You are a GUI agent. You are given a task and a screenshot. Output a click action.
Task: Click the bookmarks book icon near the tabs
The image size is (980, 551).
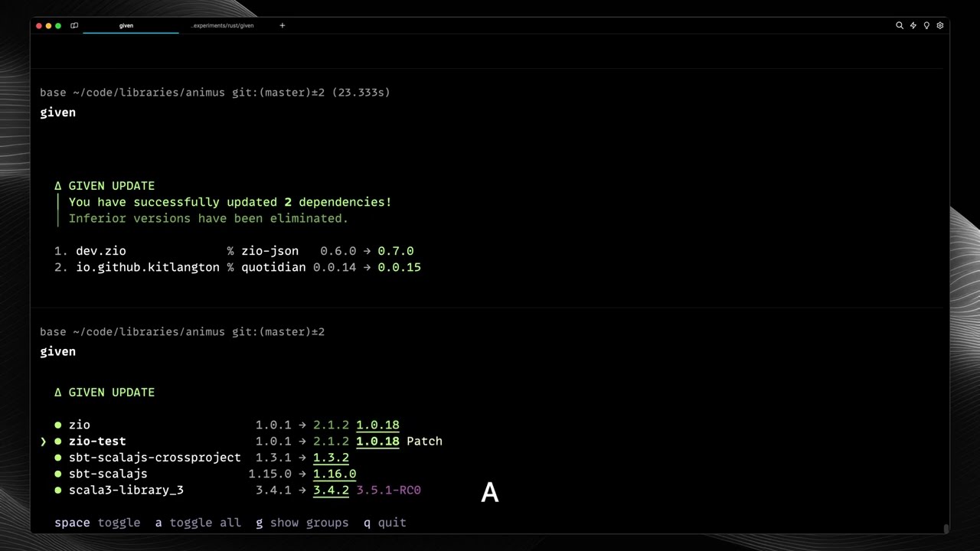click(x=74, y=25)
